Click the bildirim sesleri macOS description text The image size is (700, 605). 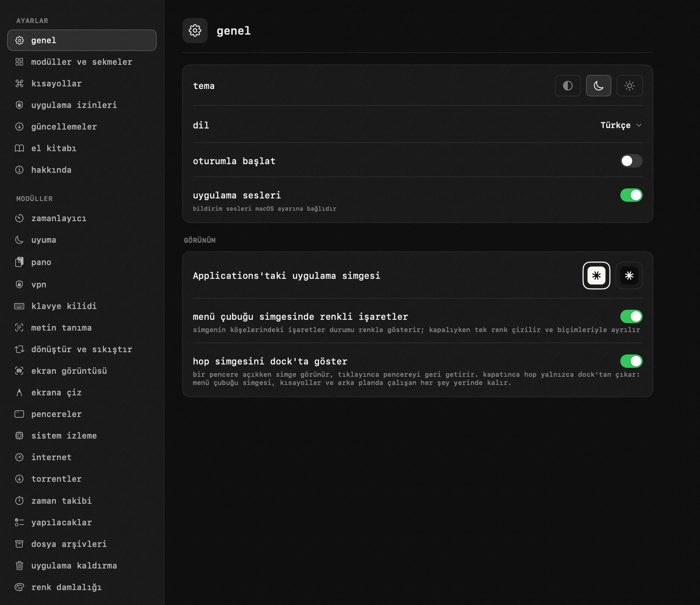[264, 208]
